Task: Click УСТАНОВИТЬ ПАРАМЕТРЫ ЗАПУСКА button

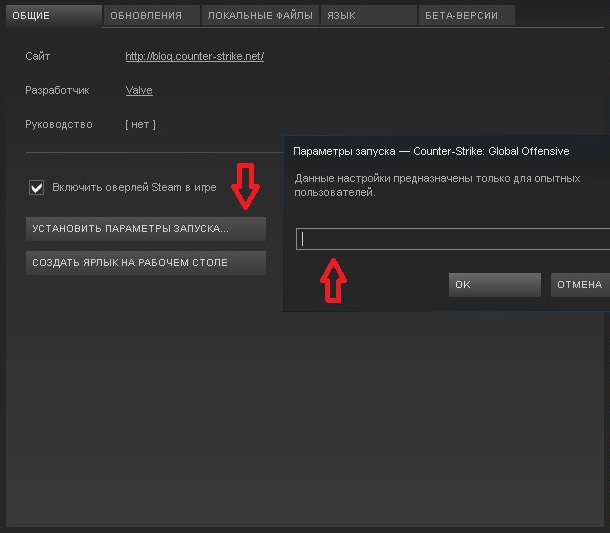Action: (146, 229)
